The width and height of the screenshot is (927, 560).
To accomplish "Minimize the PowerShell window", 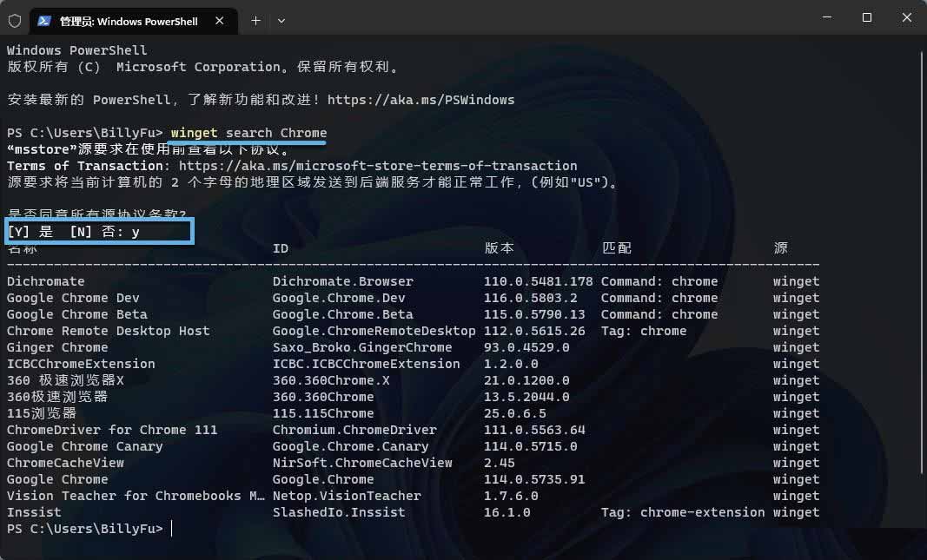I will point(827,17).
